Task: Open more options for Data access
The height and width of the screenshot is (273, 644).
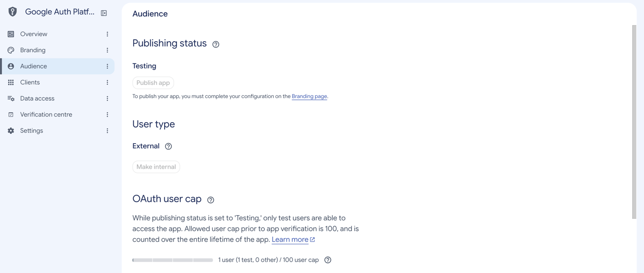Action: tap(107, 98)
